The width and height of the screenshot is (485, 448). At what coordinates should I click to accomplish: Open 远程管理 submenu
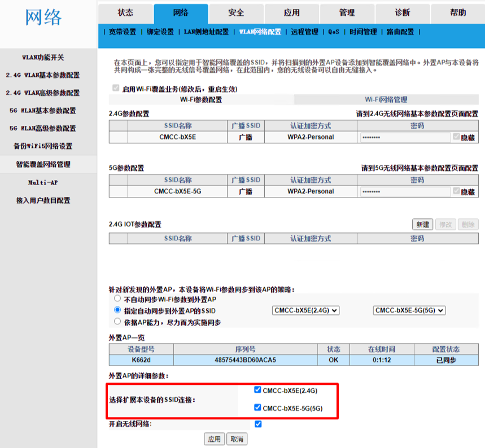coord(305,32)
